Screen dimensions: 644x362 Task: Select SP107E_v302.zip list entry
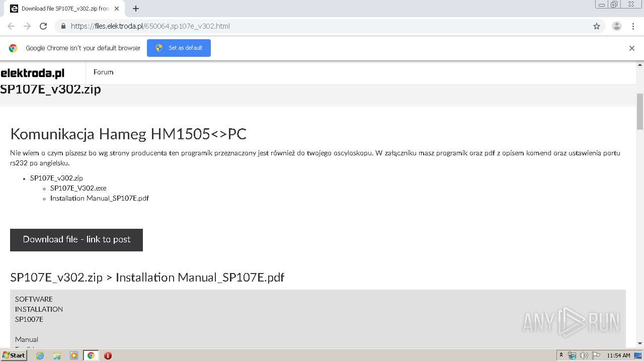[x=56, y=178]
